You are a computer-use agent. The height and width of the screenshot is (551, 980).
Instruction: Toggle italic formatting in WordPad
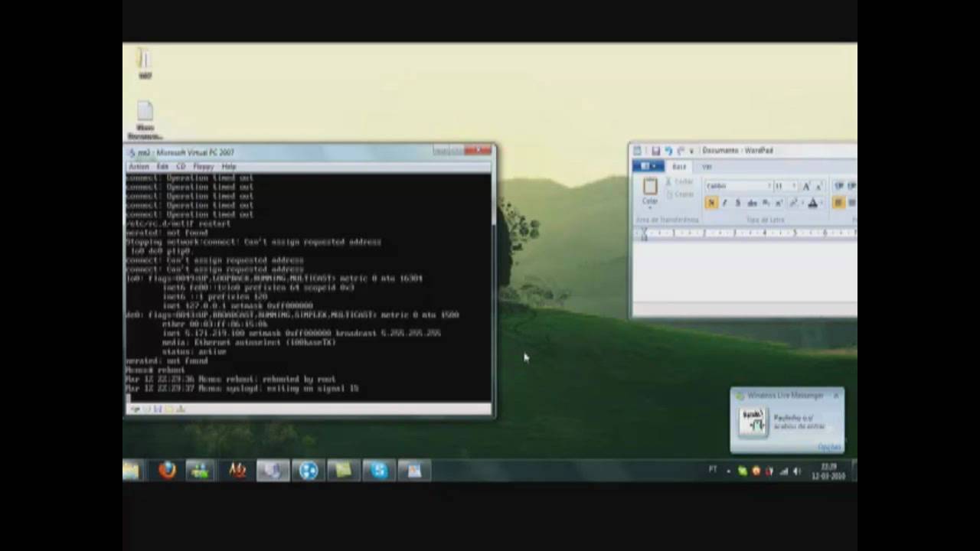tap(724, 203)
